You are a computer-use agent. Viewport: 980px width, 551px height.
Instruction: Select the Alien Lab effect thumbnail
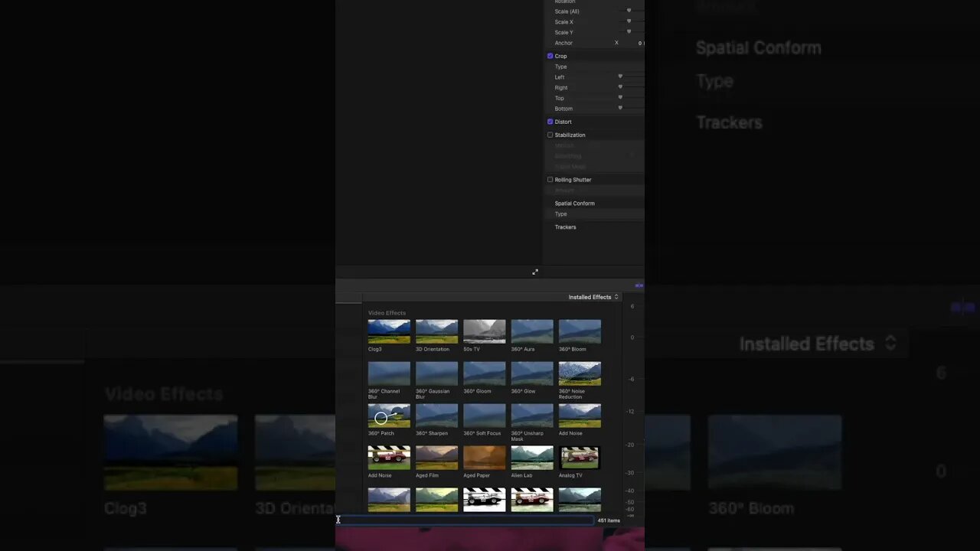coord(532,458)
